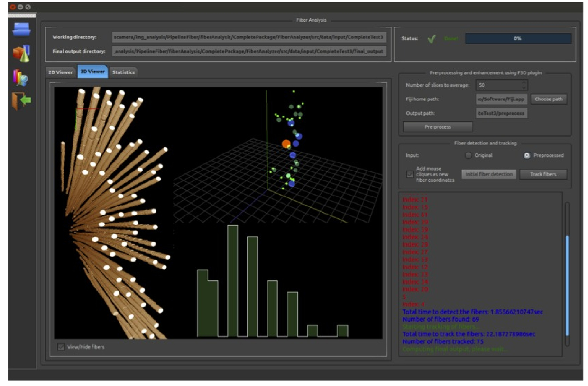The width and height of the screenshot is (588, 386).
Task: Open the Statistics tab
Action: 123,72
